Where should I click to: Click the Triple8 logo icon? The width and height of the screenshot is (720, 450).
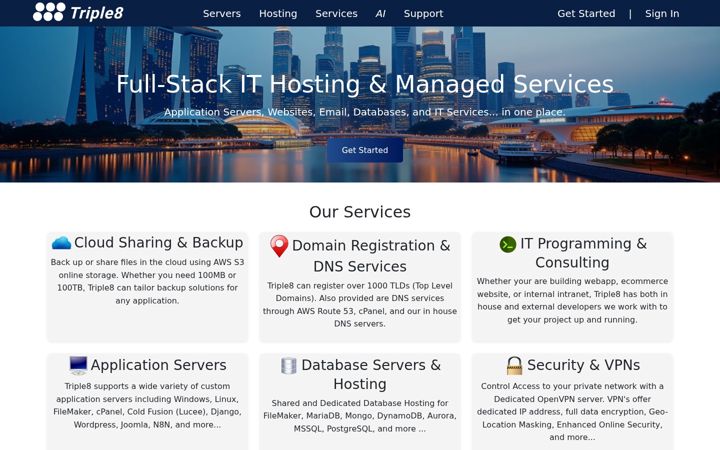pyautogui.click(x=49, y=12)
